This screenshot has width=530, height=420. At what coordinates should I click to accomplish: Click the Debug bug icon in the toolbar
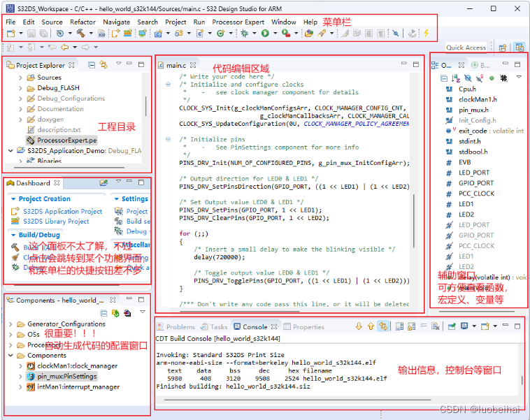pos(245,33)
